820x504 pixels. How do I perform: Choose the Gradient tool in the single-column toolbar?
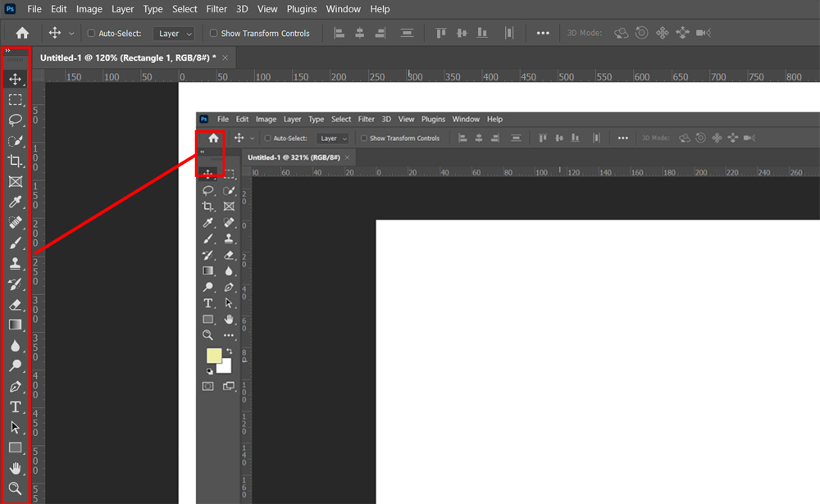click(x=15, y=325)
